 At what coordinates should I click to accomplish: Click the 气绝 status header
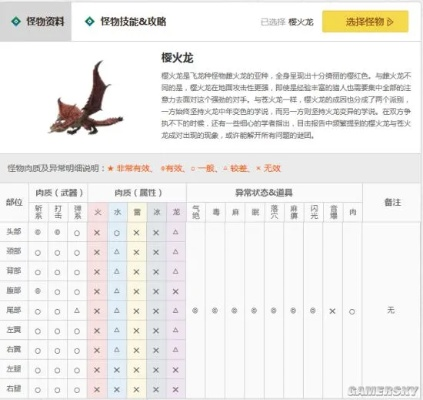click(x=196, y=212)
